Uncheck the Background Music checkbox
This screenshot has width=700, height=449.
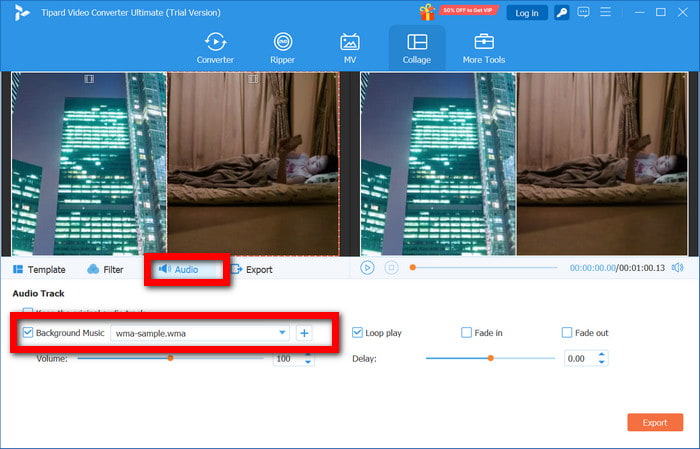[27, 332]
